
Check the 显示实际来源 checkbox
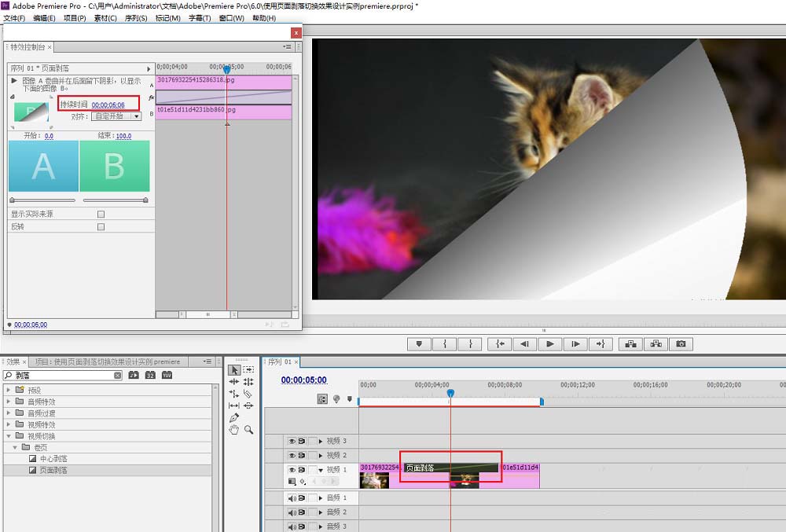tap(101, 214)
